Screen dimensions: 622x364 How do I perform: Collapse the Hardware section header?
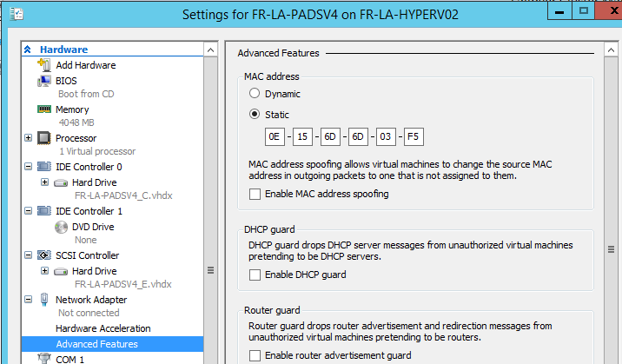click(x=27, y=50)
